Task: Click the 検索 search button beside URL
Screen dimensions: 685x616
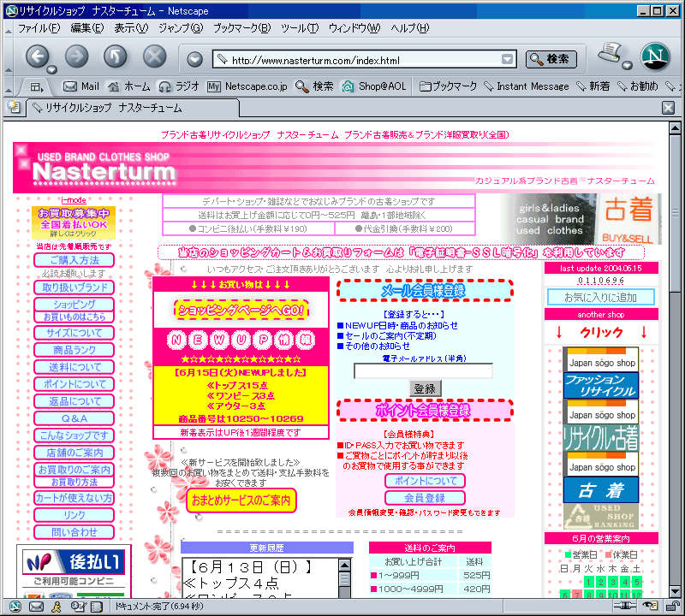Action: coord(551,59)
